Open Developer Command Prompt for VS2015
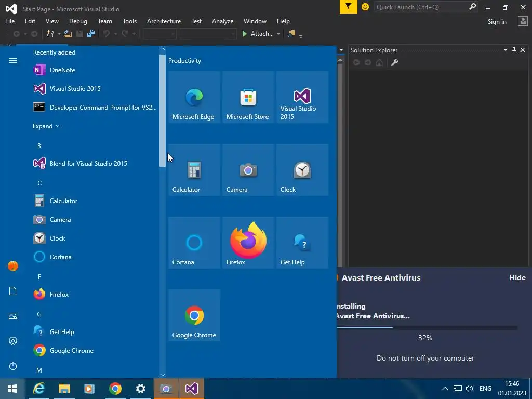 [x=95, y=107]
